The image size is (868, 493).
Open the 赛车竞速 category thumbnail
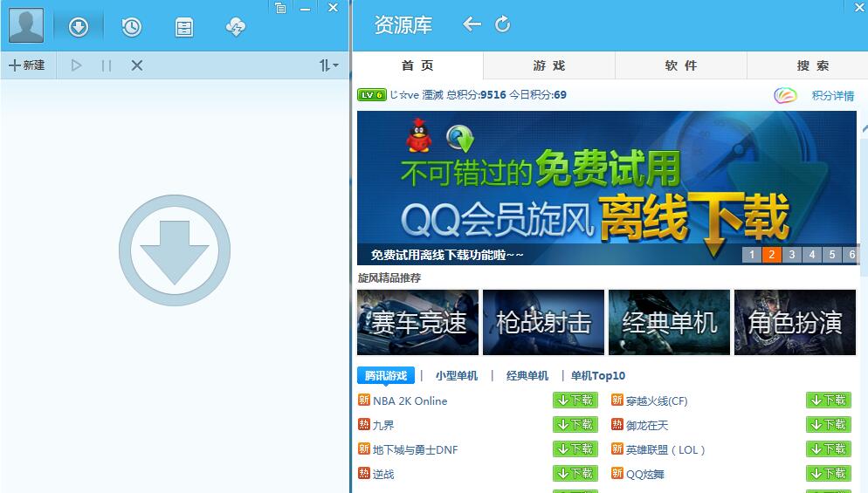(418, 322)
